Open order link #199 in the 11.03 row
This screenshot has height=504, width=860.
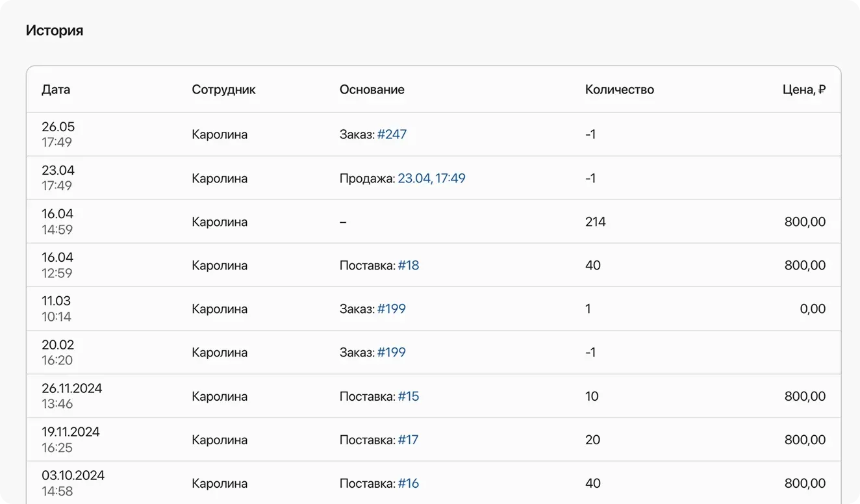pyautogui.click(x=392, y=309)
